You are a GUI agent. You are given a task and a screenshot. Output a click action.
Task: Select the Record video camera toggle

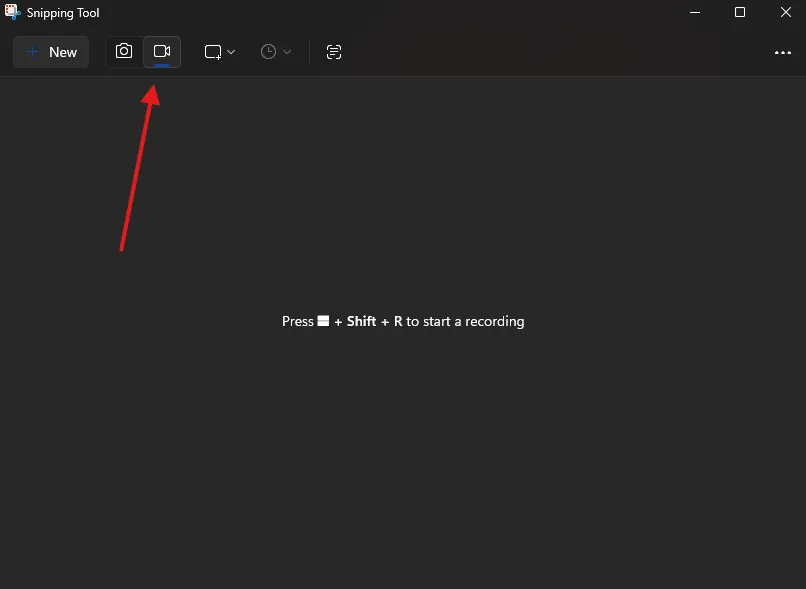pos(162,52)
